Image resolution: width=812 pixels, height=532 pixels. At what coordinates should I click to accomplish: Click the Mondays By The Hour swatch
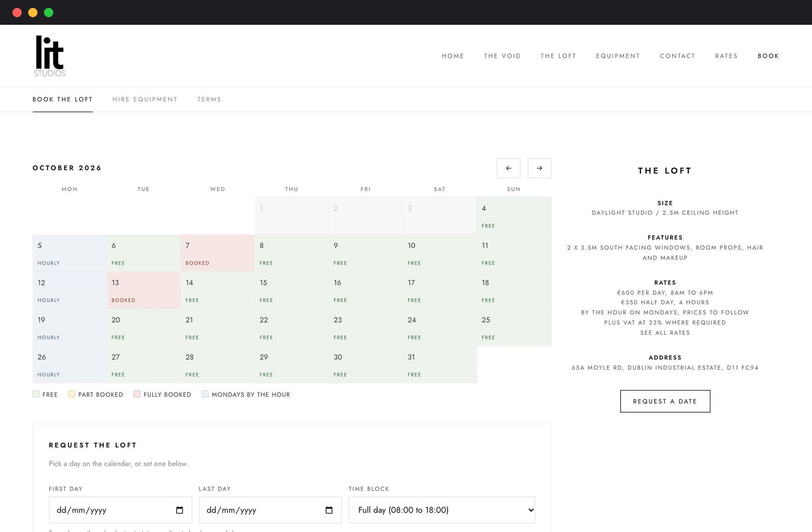pos(205,394)
